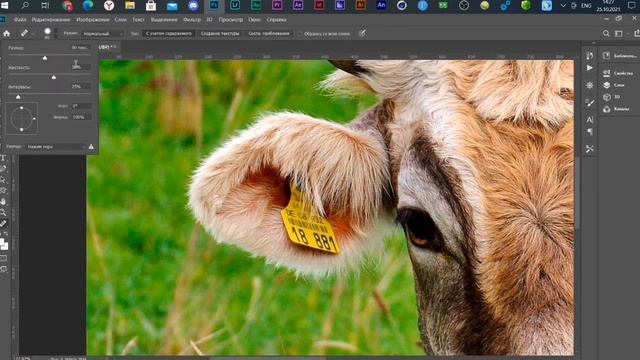The width and height of the screenshot is (640, 360).
Task: Click the brush Размер slider handle
Action: (45, 58)
